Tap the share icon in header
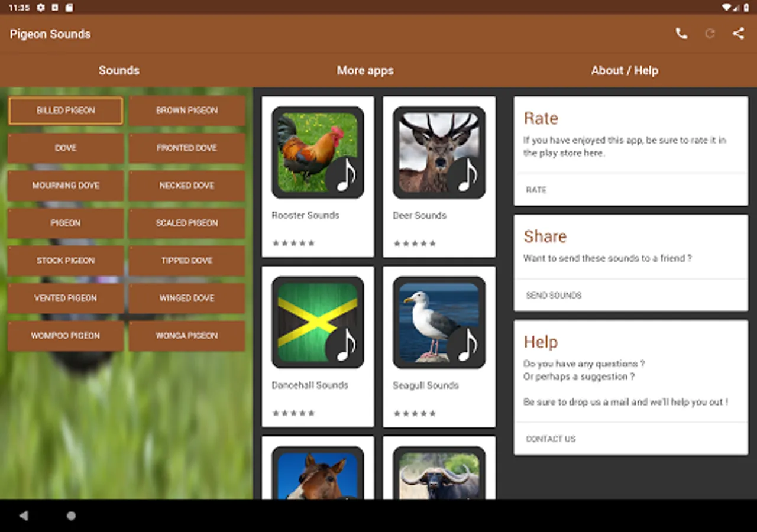The height and width of the screenshot is (532, 757). (738, 34)
